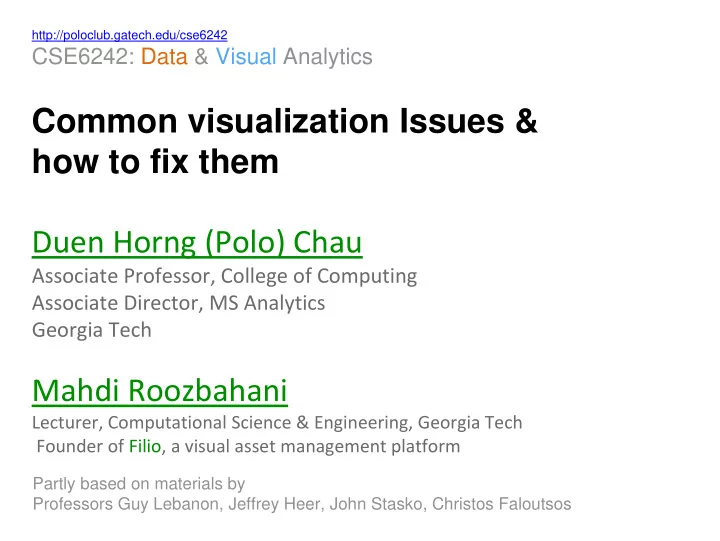Viewport: 720px width, 541px height.
Task: Click the how to fix them heading line
Action: point(156,162)
